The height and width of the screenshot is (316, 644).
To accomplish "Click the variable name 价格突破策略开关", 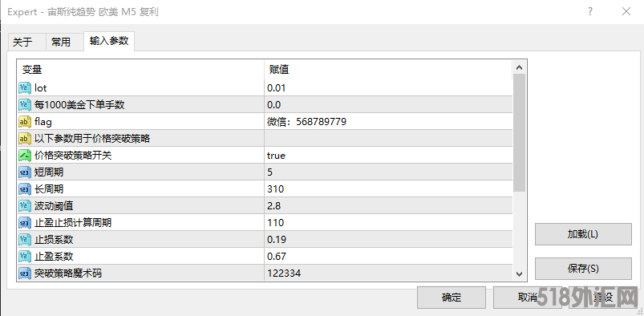I will tap(73, 156).
